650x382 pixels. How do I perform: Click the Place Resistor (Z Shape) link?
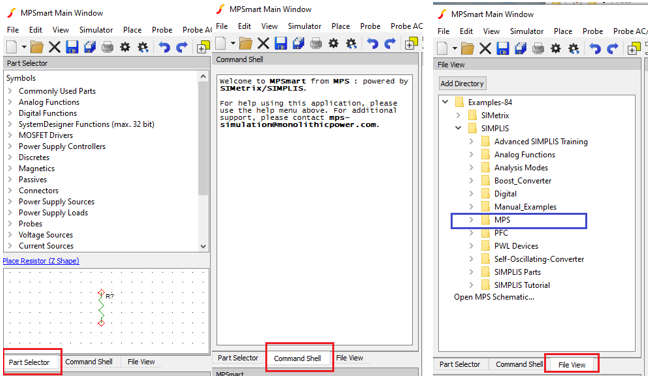(x=41, y=261)
